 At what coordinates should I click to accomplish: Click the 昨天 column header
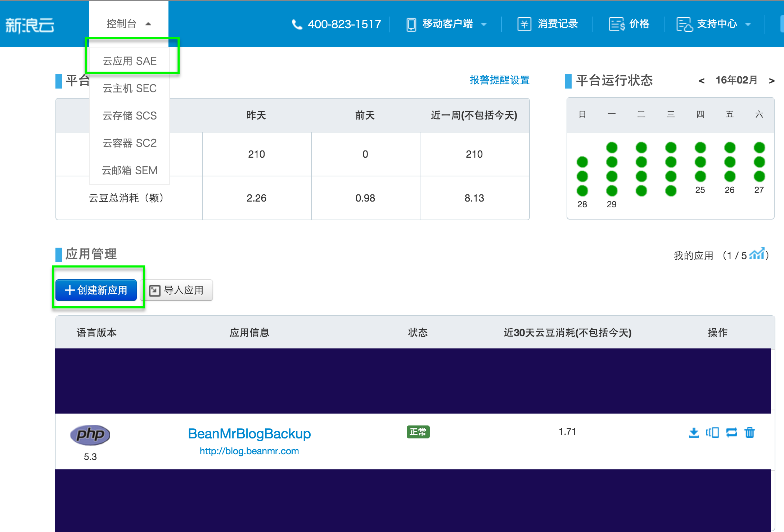pyautogui.click(x=256, y=115)
